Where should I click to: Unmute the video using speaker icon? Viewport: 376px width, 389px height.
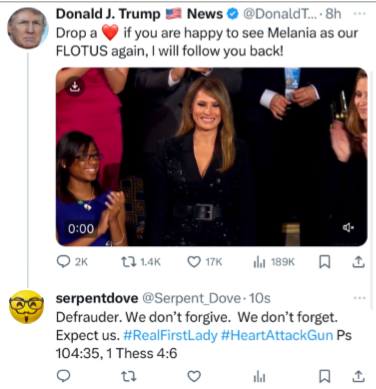[348, 228]
